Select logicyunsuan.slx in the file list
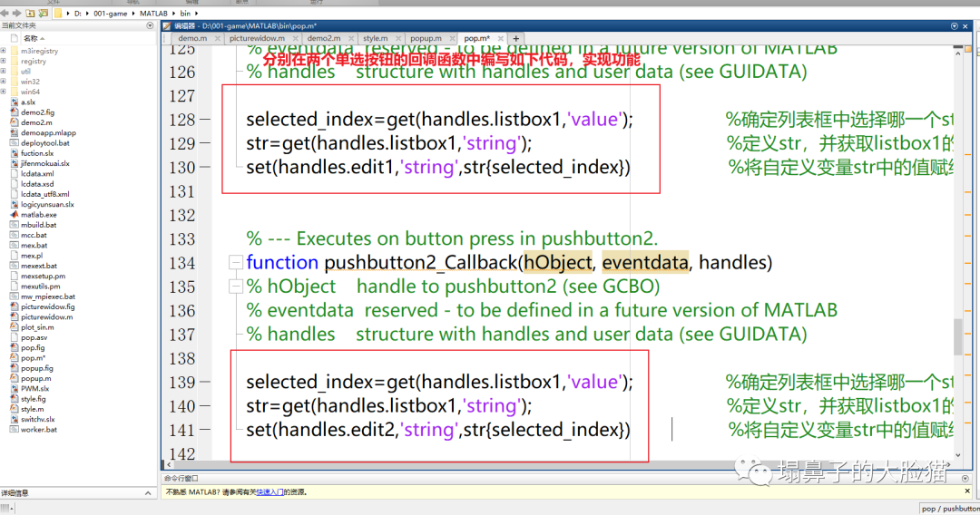Viewport: 980px width, 515px height. pos(47,204)
